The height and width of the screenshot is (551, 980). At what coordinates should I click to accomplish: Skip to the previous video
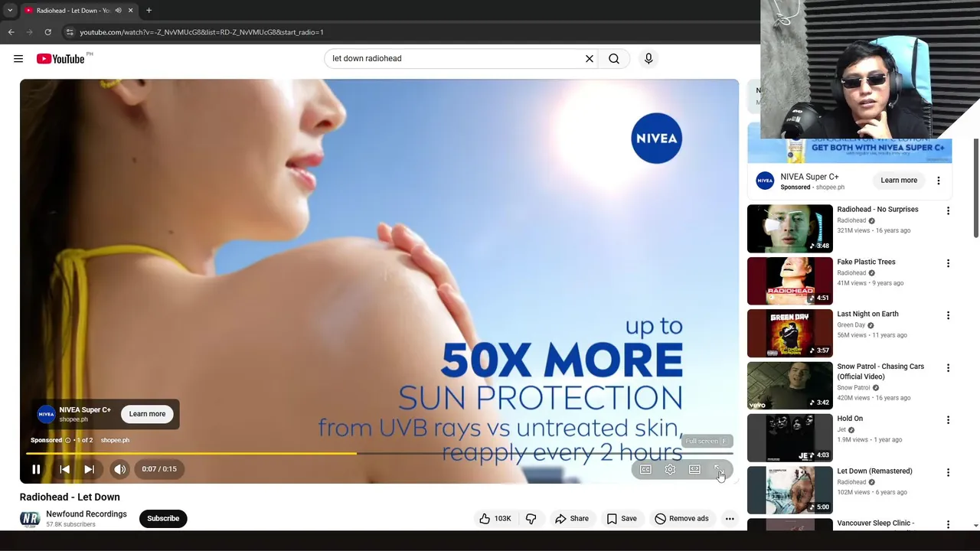coord(65,469)
